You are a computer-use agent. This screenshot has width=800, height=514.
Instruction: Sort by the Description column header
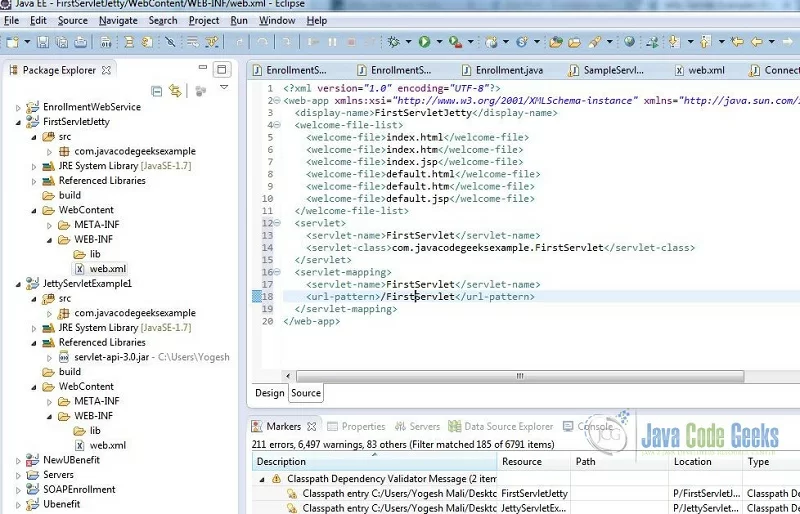374,461
